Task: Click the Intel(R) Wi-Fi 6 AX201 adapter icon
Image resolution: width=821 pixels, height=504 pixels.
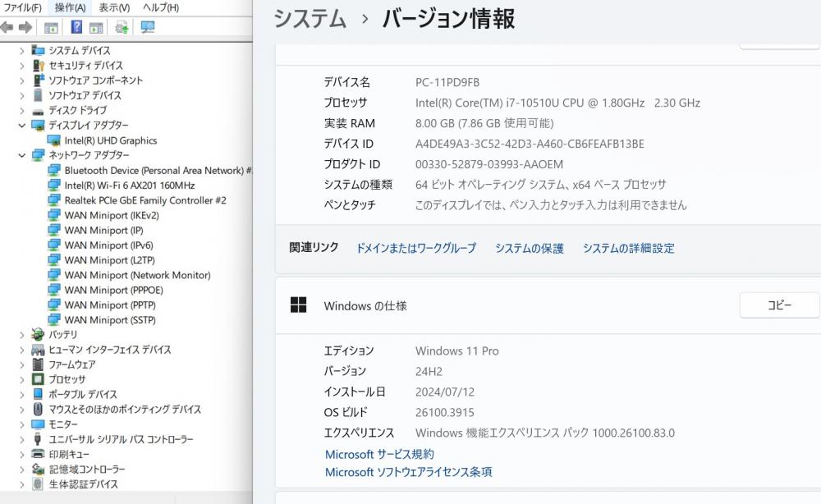Action: pos(53,186)
